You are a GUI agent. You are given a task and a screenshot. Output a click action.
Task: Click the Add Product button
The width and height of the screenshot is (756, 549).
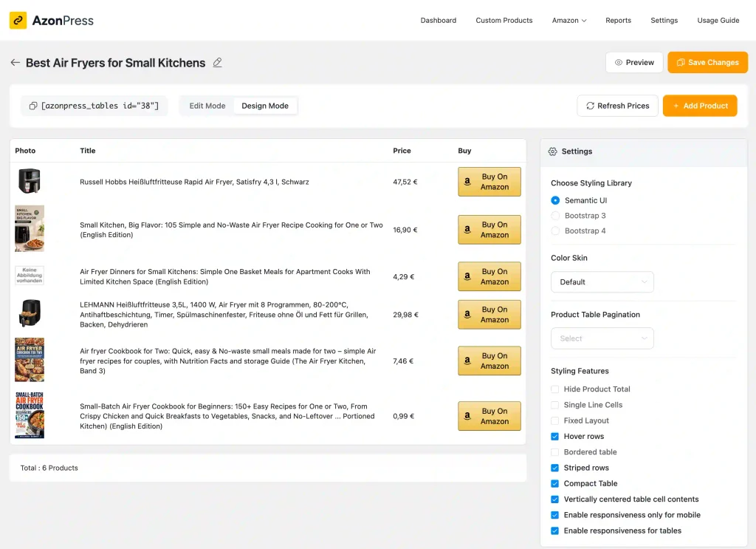point(700,106)
